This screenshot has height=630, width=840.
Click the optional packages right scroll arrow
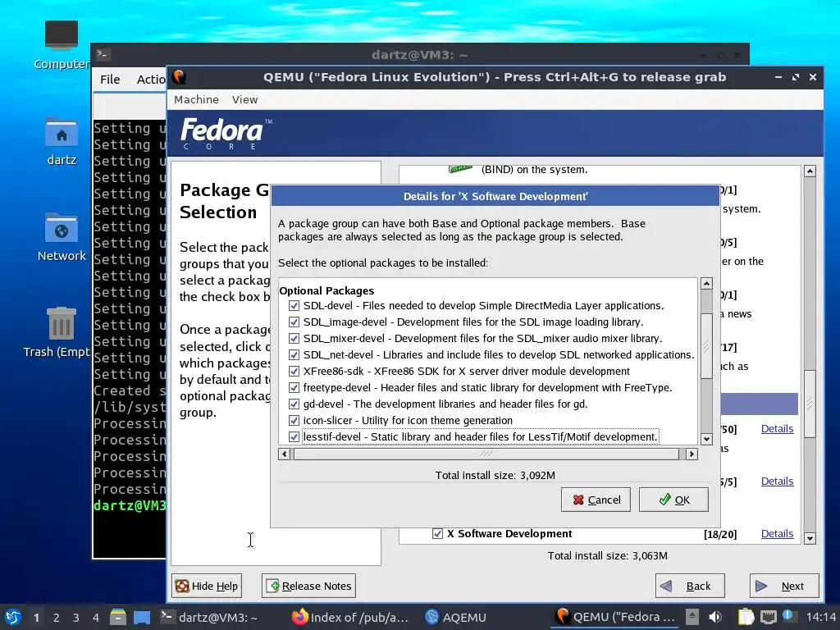pyautogui.click(x=692, y=454)
